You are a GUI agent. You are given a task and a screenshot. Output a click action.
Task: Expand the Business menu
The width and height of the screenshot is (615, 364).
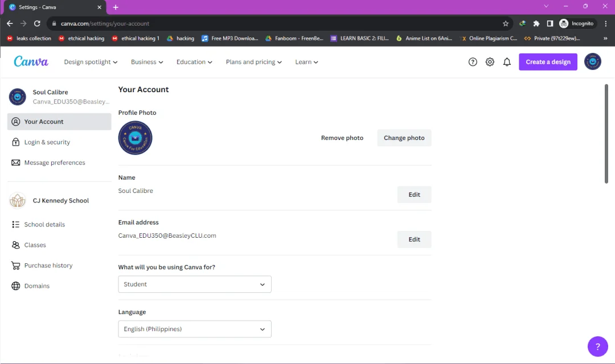point(147,62)
